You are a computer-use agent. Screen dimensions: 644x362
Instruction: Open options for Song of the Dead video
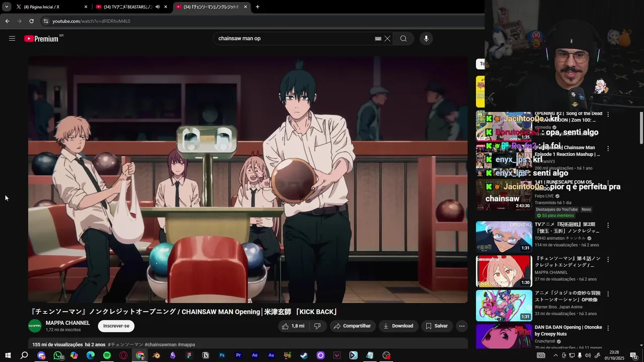click(x=608, y=114)
